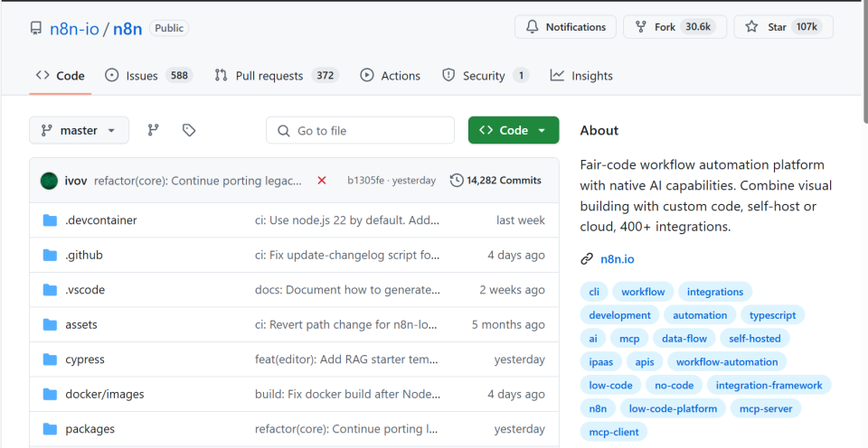Click the Notifications bell icon
Image resolution: width=868 pixels, height=448 pixels.
532,26
